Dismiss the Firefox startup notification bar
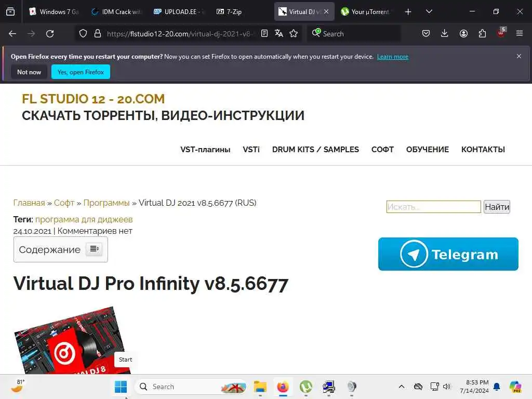Image resolution: width=532 pixels, height=399 pixels. 519,56
